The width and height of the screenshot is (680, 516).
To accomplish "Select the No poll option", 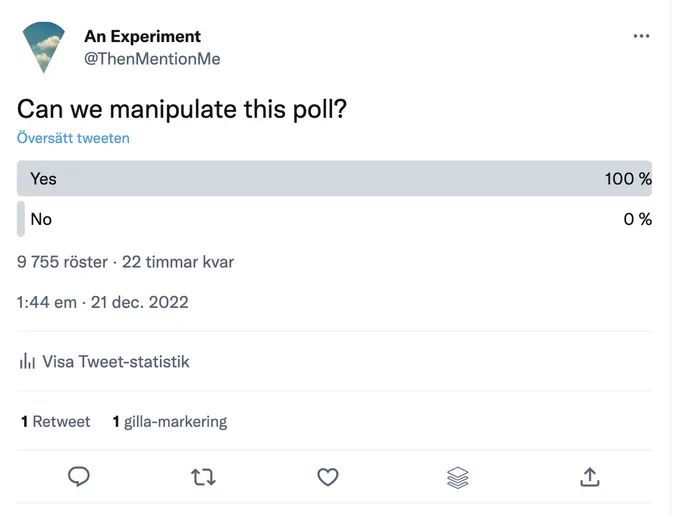I will [334, 219].
